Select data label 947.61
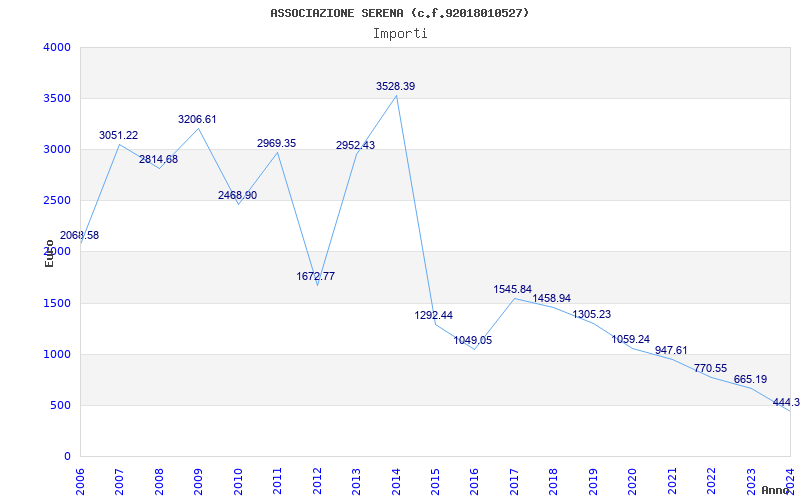The width and height of the screenshot is (800, 500). (671, 351)
